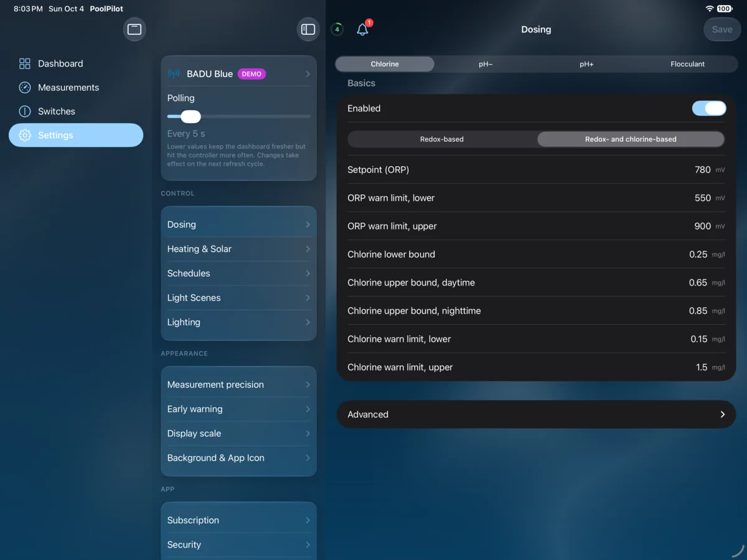Open Lighting settings row
Image resolution: width=747 pixels, height=560 pixels.
click(x=238, y=322)
